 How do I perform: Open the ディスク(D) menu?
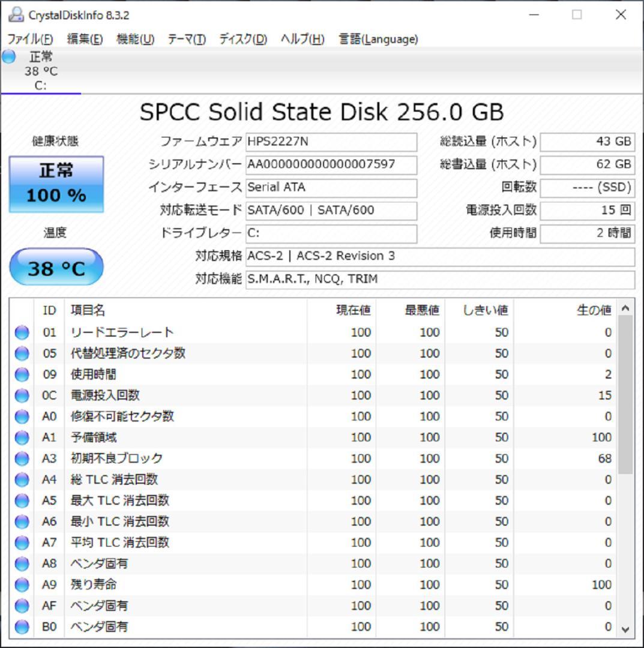tap(242, 39)
